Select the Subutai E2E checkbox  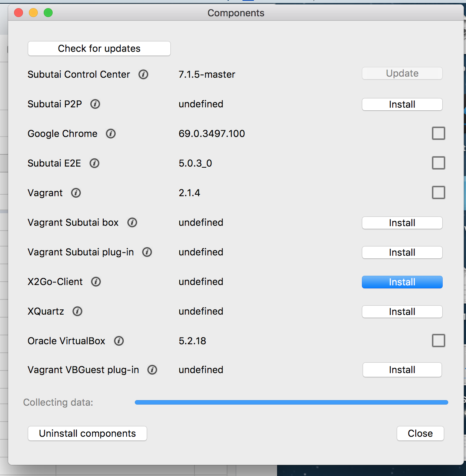pyautogui.click(x=439, y=163)
